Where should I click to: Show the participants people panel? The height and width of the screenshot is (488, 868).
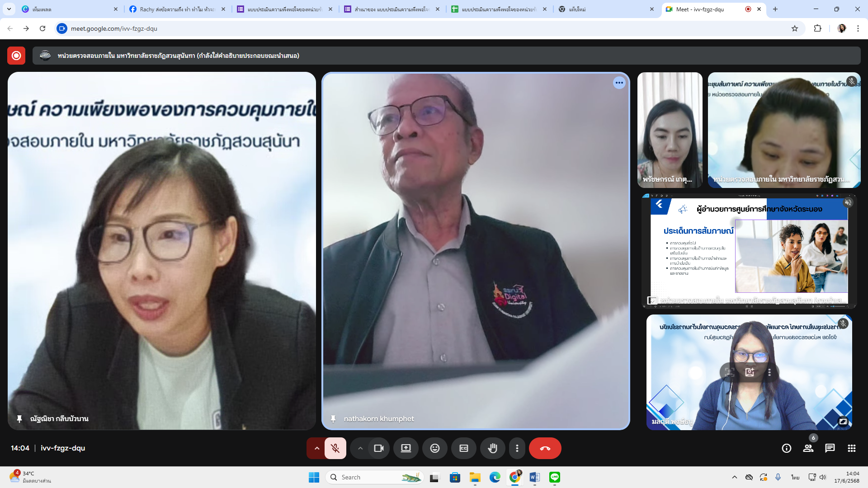point(808,448)
